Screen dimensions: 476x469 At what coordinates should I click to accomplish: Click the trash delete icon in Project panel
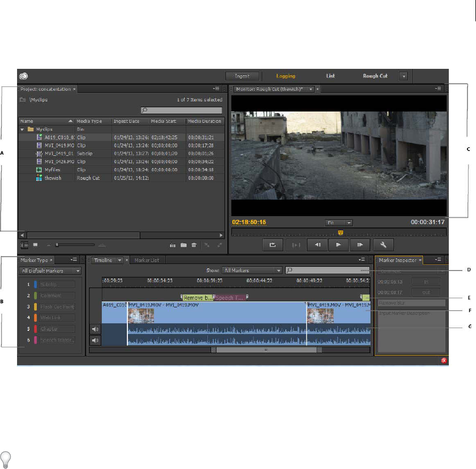194,245
